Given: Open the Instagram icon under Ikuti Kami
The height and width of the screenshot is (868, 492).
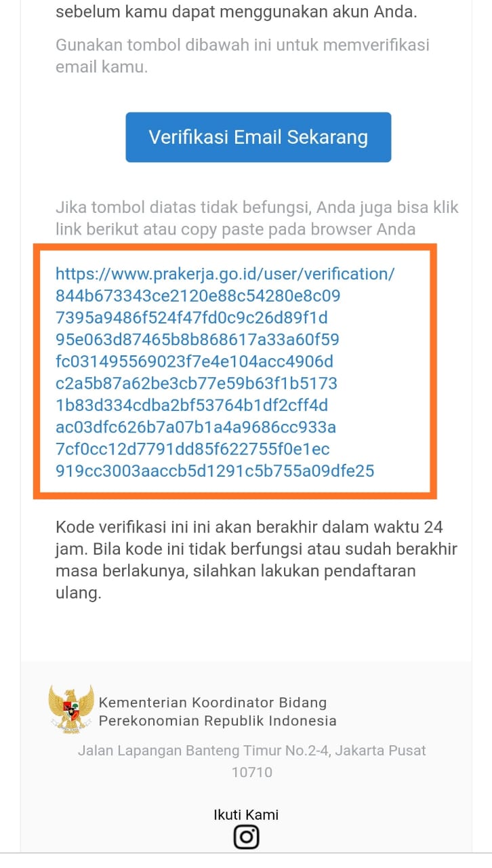Looking at the screenshot, I should tap(247, 837).
